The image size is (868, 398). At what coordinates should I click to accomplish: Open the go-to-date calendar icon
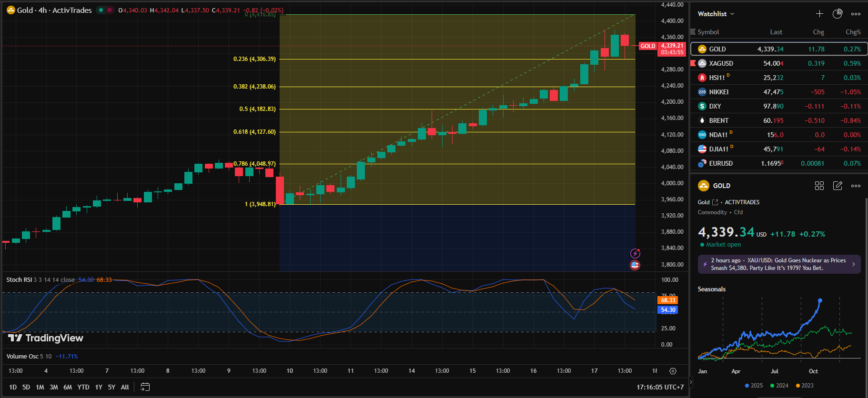[145, 387]
